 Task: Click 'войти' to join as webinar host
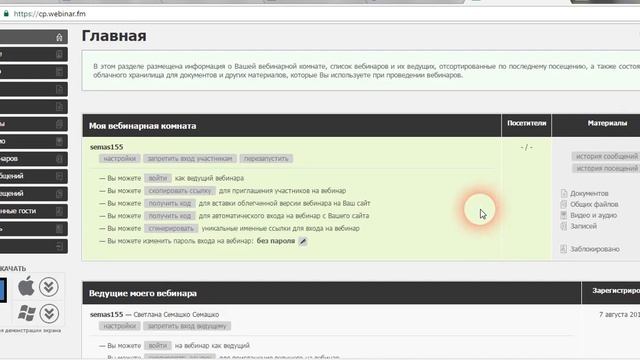click(158, 178)
